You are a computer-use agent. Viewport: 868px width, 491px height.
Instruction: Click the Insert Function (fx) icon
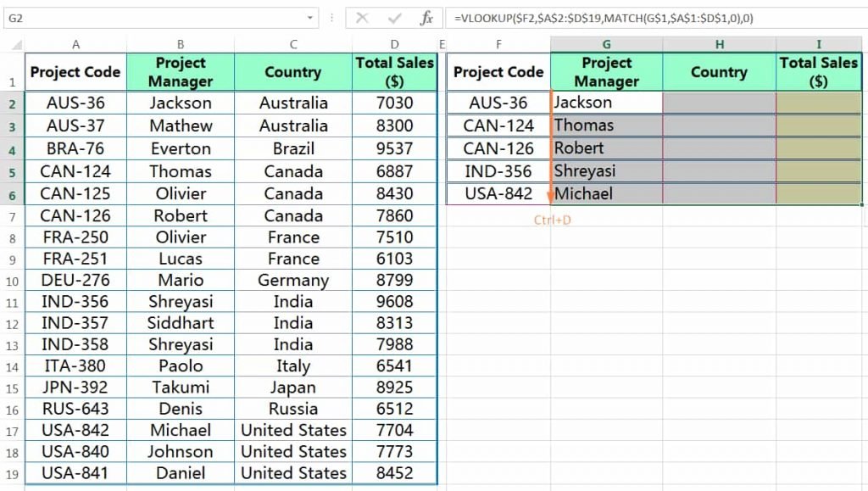(x=426, y=17)
